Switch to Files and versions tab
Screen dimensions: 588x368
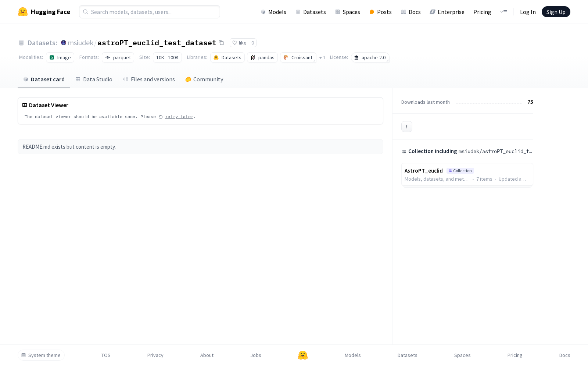149,79
